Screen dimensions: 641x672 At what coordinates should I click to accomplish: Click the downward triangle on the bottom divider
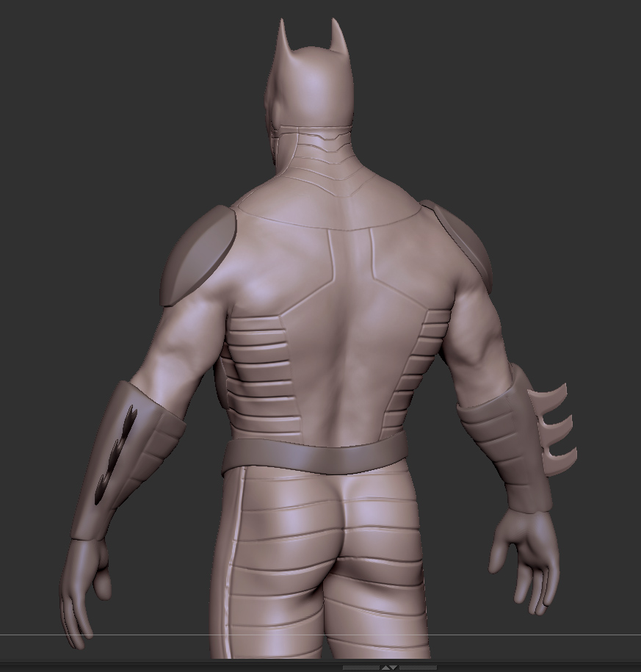pyautogui.click(x=393, y=668)
